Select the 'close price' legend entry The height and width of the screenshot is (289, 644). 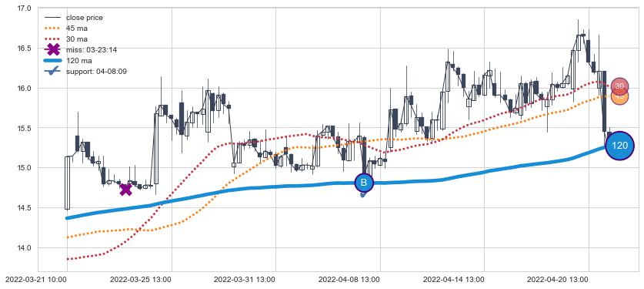coord(84,18)
